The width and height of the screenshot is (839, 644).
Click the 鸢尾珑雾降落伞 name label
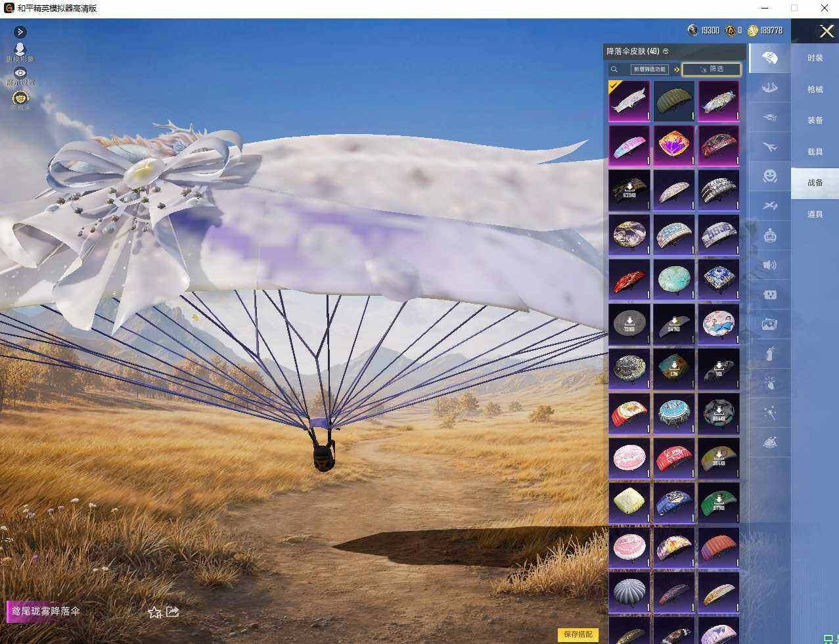tap(46, 611)
